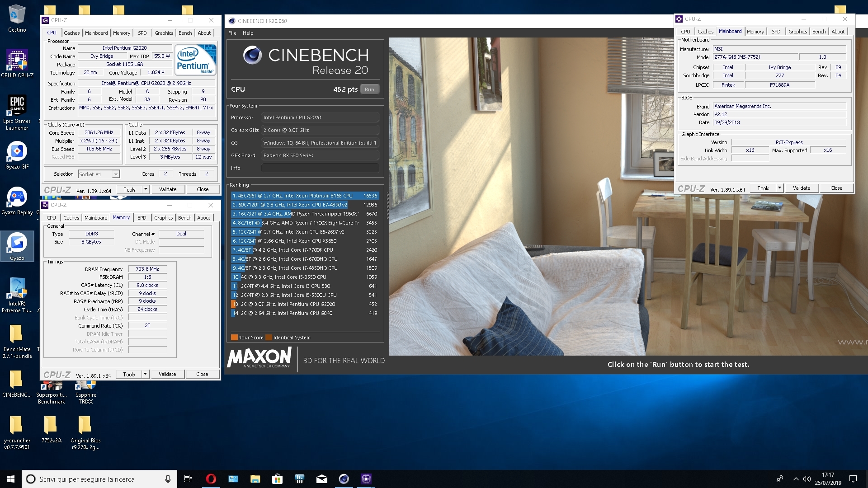Open Gyazo Replay desktop icon
The width and height of the screenshot is (868, 488).
(17, 201)
